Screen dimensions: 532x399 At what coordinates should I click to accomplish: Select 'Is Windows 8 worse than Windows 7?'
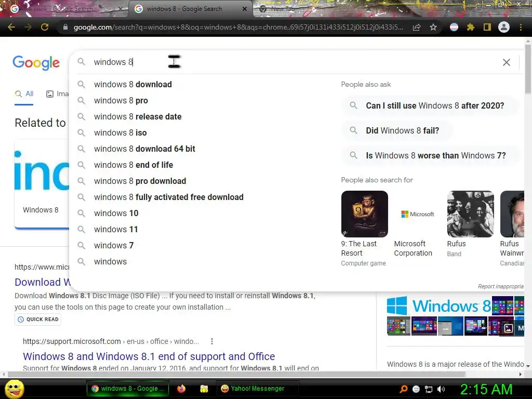point(430,155)
